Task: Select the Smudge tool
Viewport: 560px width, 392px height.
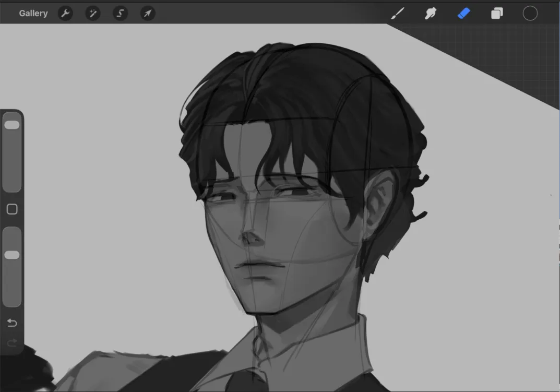Action: tap(431, 14)
